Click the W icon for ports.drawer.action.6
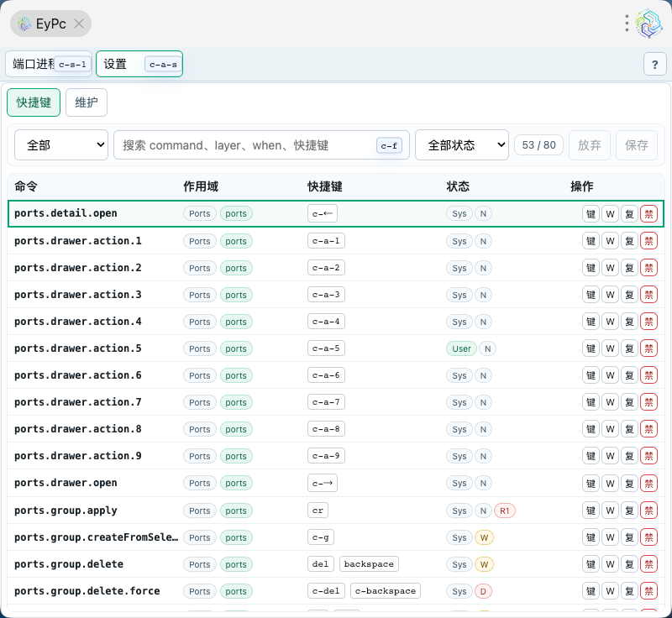Image resolution: width=672 pixels, height=618 pixels. pyautogui.click(x=611, y=375)
